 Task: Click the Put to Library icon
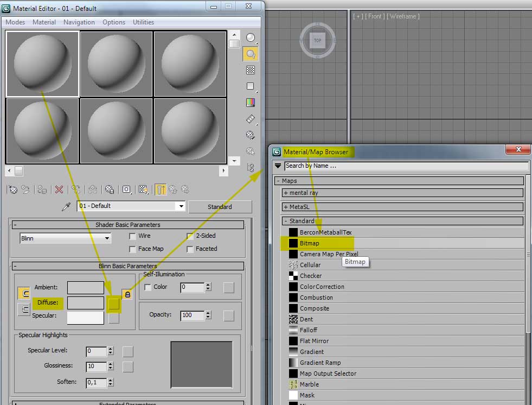[x=109, y=189]
